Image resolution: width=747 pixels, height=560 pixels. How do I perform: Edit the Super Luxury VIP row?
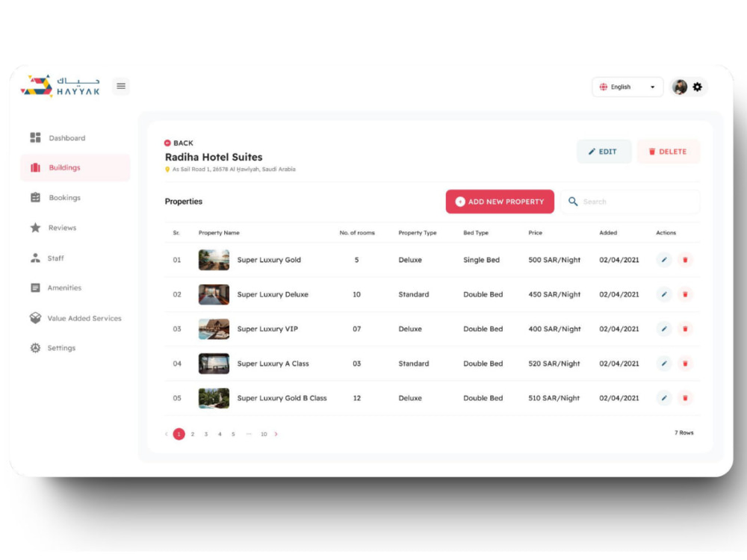(x=663, y=329)
